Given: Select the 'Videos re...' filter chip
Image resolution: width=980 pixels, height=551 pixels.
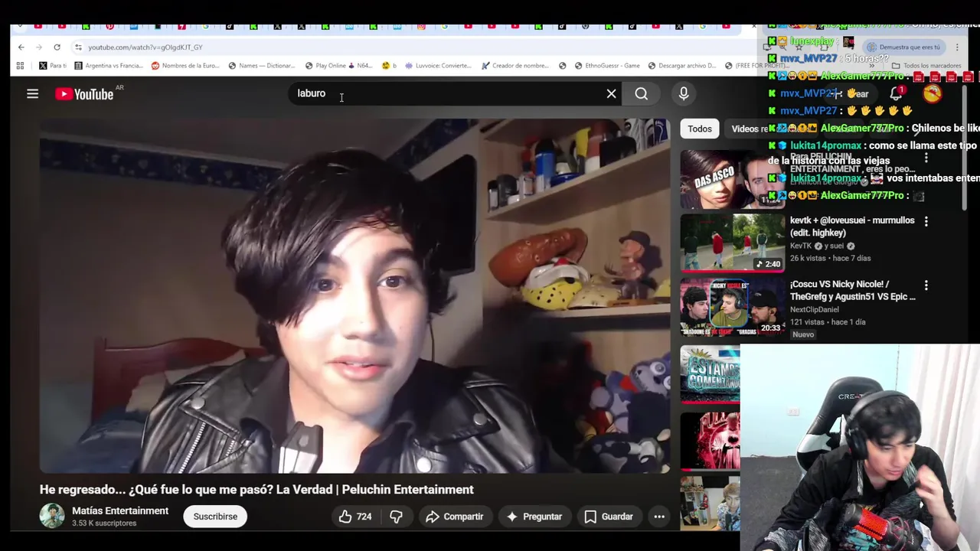Looking at the screenshot, I should point(749,129).
